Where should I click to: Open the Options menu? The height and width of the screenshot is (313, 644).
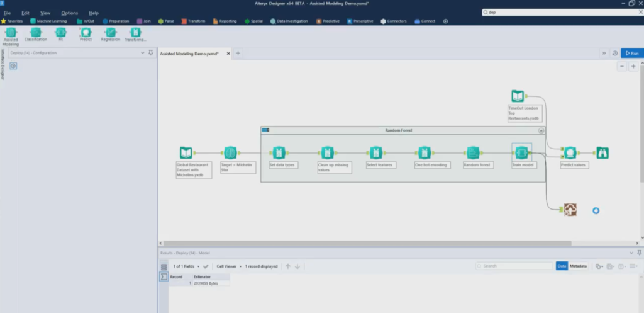click(x=69, y=13)
